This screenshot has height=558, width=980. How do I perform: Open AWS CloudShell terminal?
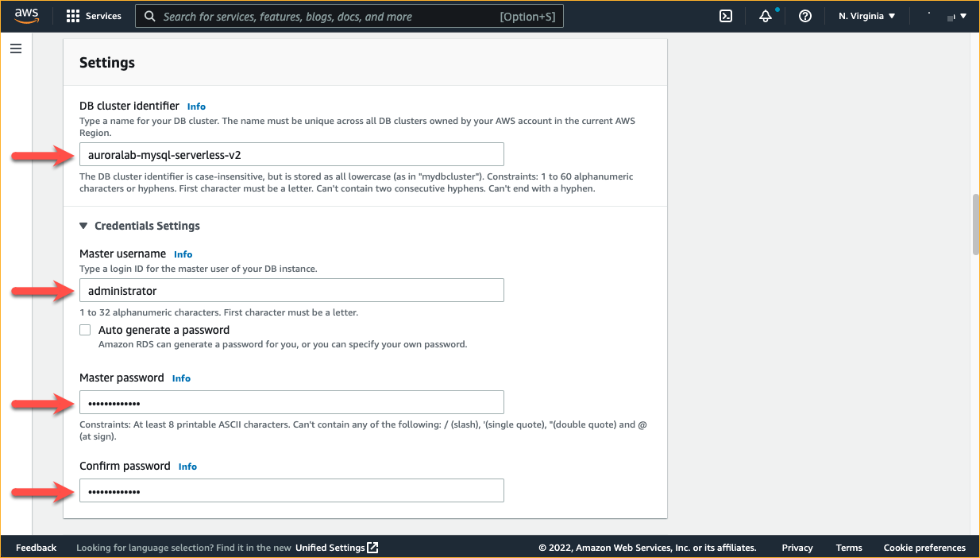[725, 15]
